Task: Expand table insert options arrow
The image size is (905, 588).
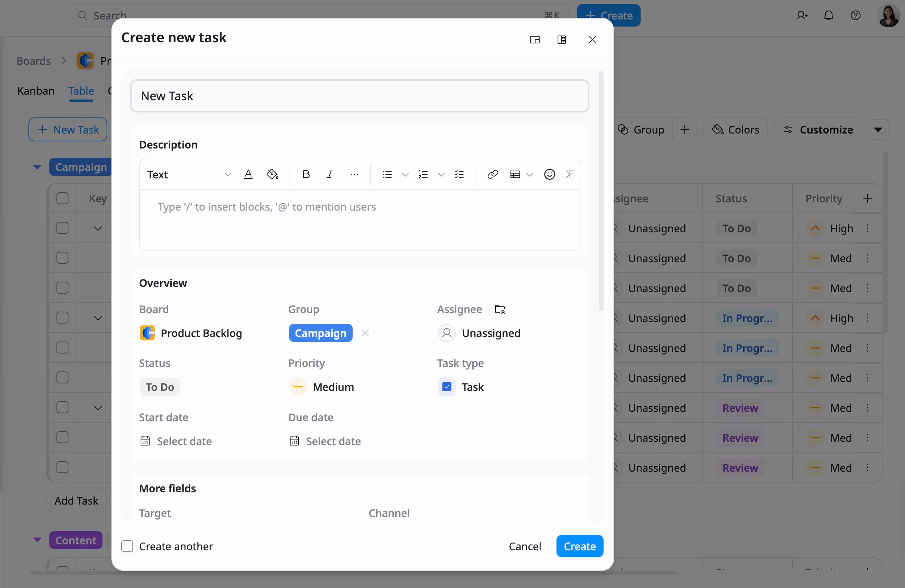Action: pyautogui.click(x=529, y=175)
